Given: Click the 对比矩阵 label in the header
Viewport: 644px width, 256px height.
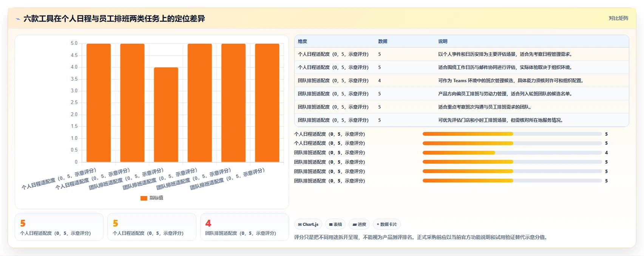Looking at the screenshot, I should [618, 18].
